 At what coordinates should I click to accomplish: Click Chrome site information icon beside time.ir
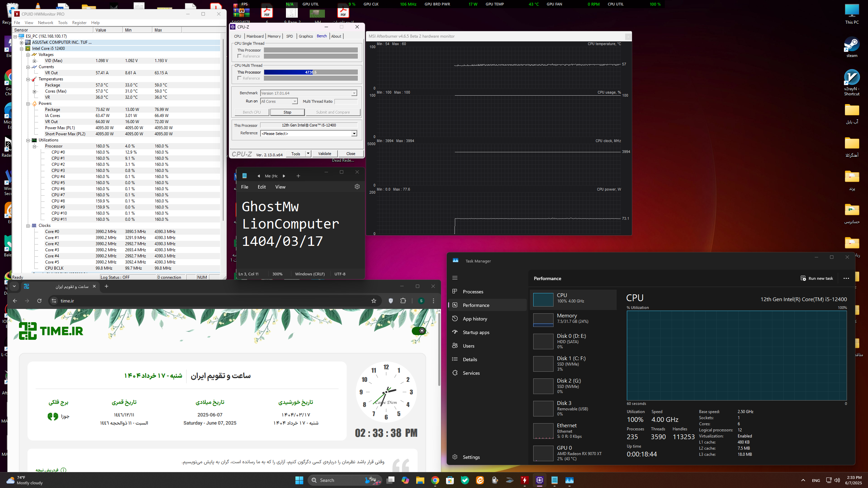54,301
